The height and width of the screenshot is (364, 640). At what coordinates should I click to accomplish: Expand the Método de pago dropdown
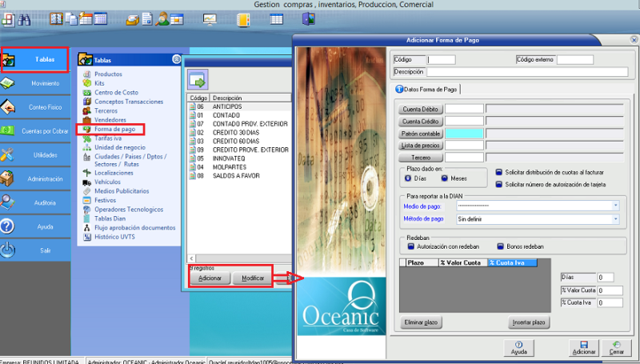[x=615, y=218]
